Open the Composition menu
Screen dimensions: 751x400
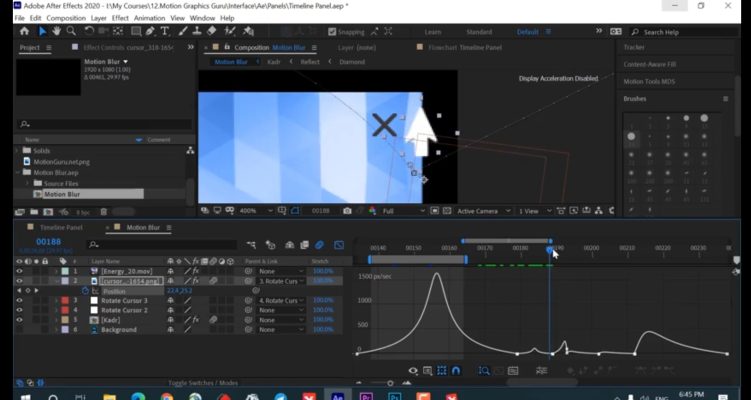pyautogui.click(x=66, y=18)
